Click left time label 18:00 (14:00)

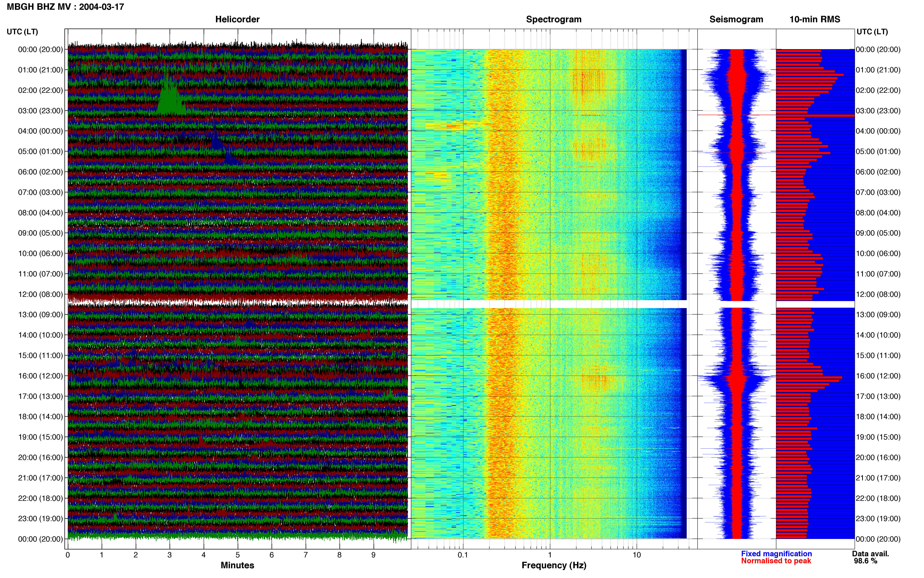click(40, 417)
